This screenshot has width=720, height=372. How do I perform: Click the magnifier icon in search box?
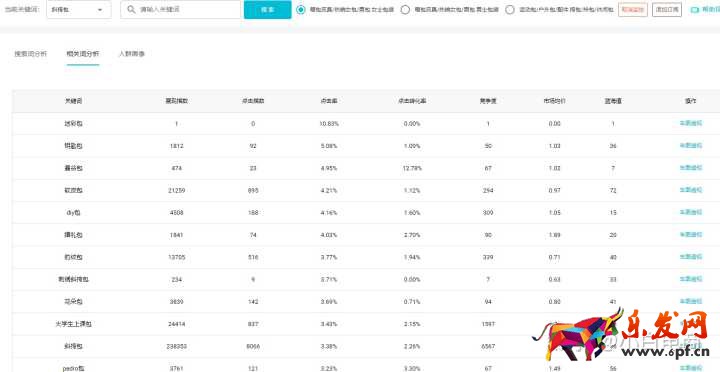pyautogui.click(x=131, y=10)
